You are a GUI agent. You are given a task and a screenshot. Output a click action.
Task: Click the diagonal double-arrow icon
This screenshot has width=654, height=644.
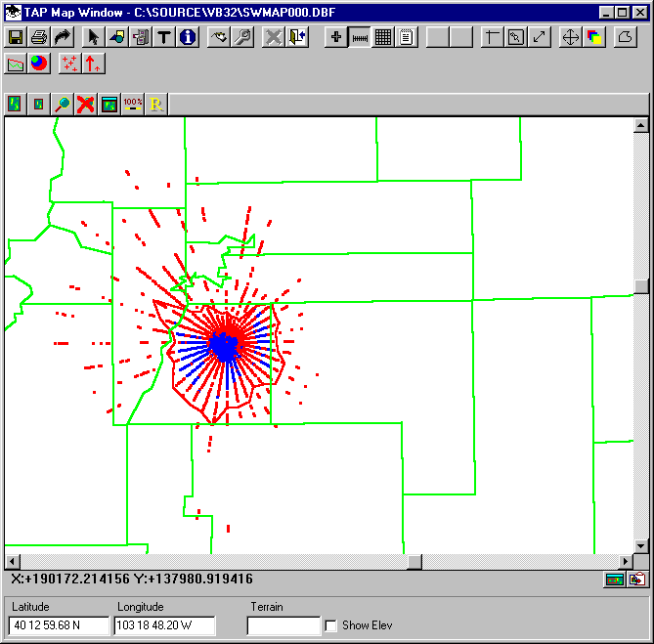coord(539,37)
